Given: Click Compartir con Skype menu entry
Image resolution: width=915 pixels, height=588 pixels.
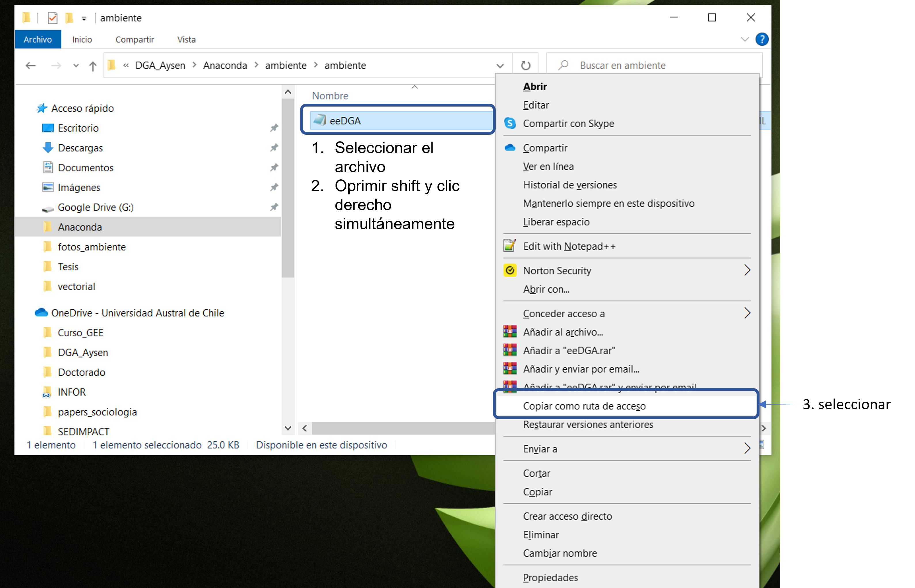Looking at the screenshot, I should [568, 124].
